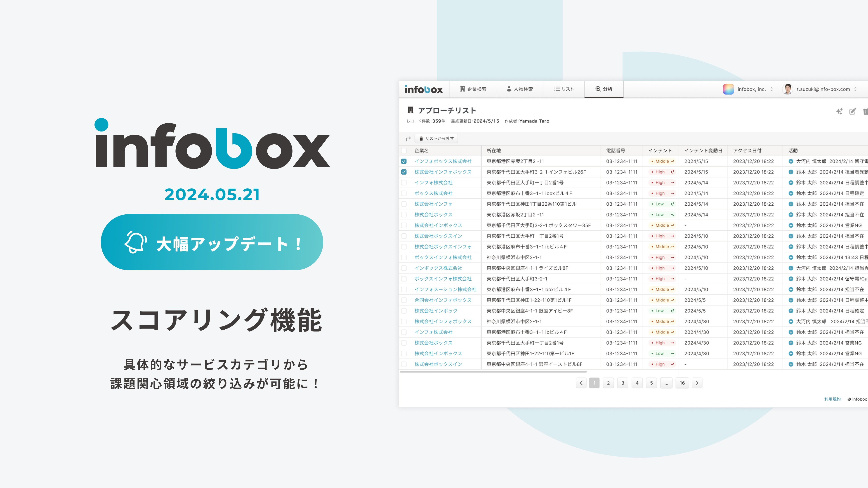Click the edit pencil icon near top right
This screenshot has width=868, height=488.
pyautogui.click(x=853, y=111)
